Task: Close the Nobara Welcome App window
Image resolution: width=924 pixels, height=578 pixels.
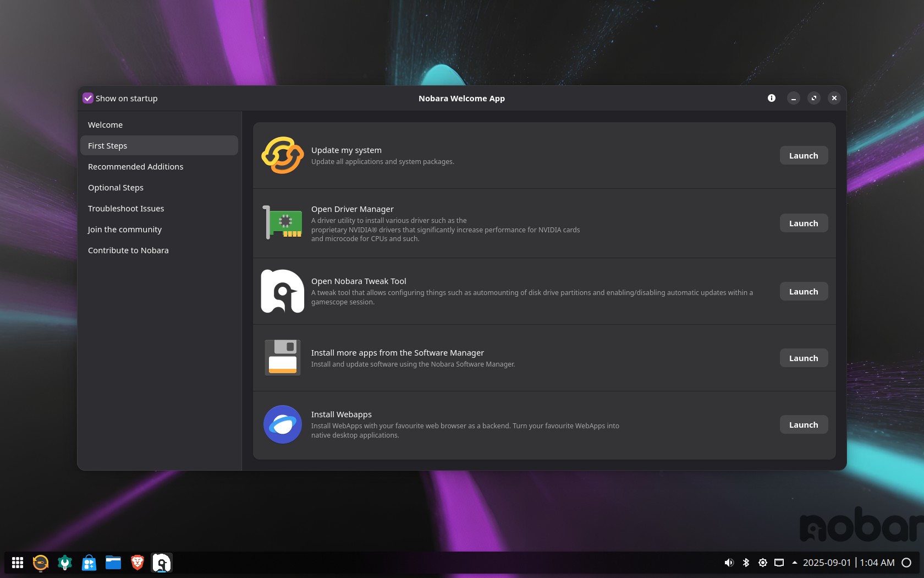Action: coord(834,98)
